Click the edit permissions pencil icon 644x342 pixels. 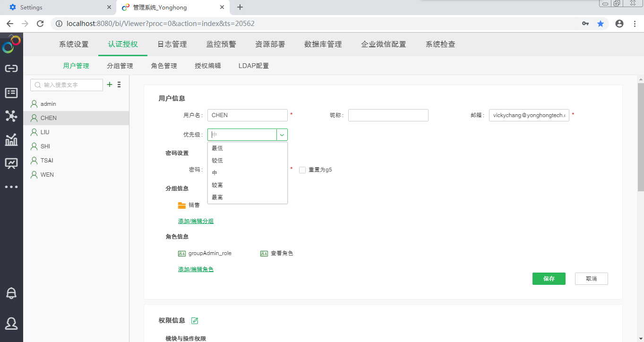coord(195,321)
